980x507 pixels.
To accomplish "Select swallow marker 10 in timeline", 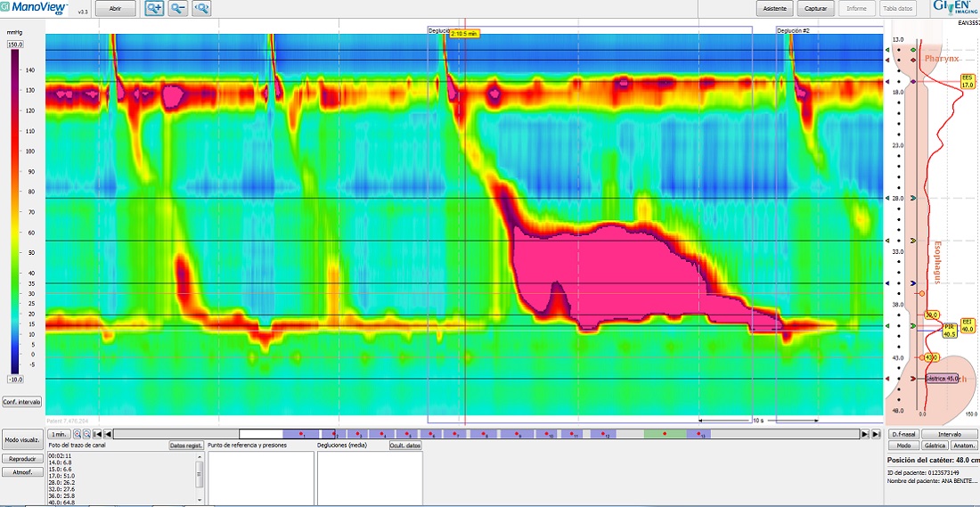I will (x=548, y=434).
